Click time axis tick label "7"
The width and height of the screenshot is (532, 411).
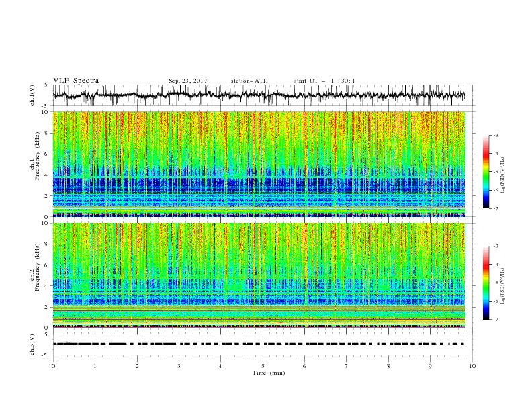coord(347,366)
